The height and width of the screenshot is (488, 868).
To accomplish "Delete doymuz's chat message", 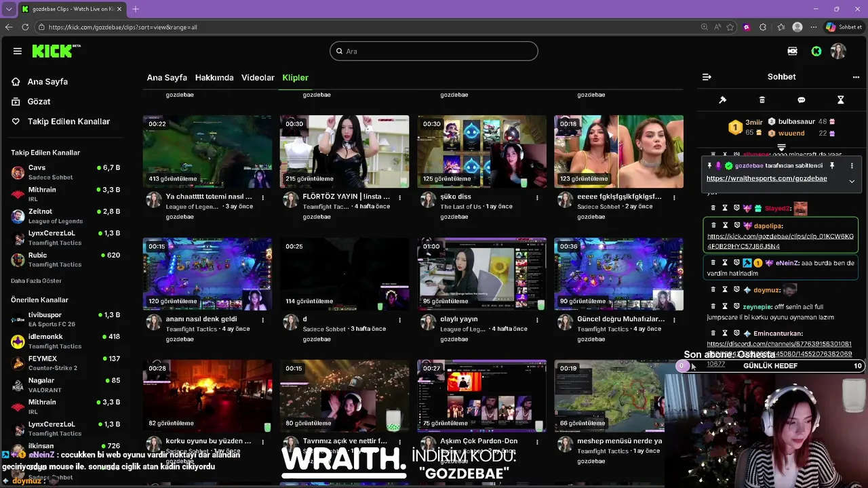I will (713, 289).
